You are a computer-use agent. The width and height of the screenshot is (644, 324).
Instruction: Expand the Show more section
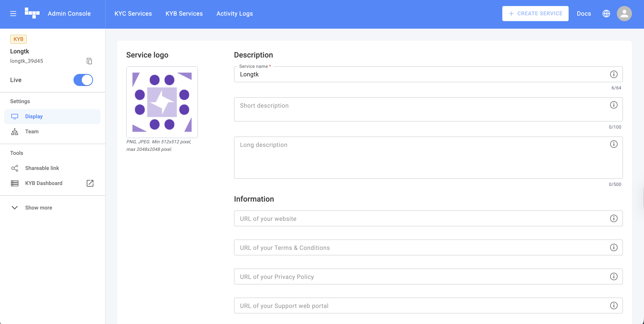[38, 208]
